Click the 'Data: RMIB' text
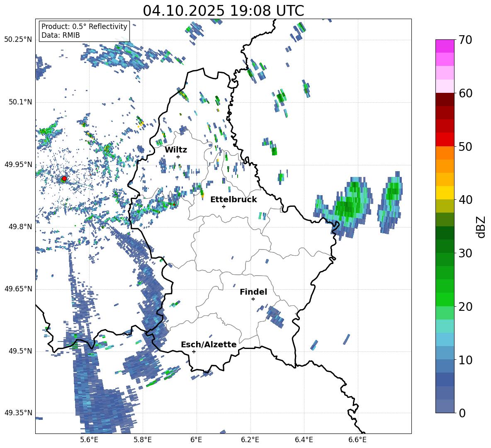This screenshot has width=491, height=448. coord(61,35)
